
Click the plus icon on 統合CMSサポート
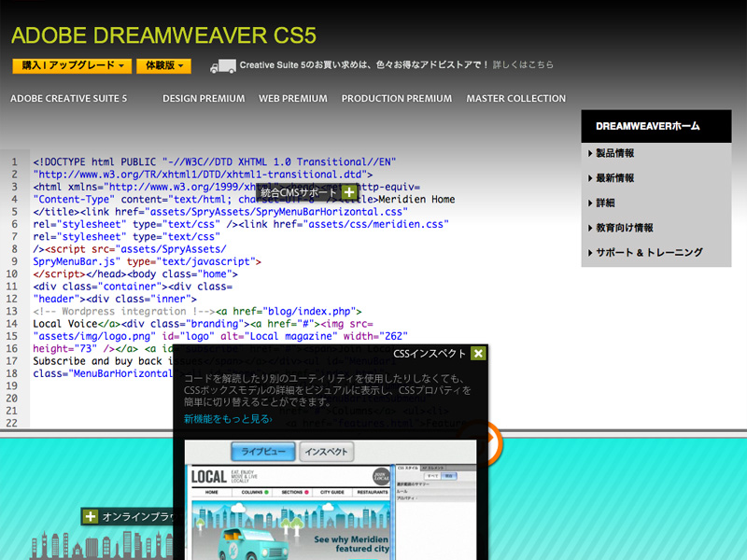tap(349, 192)
